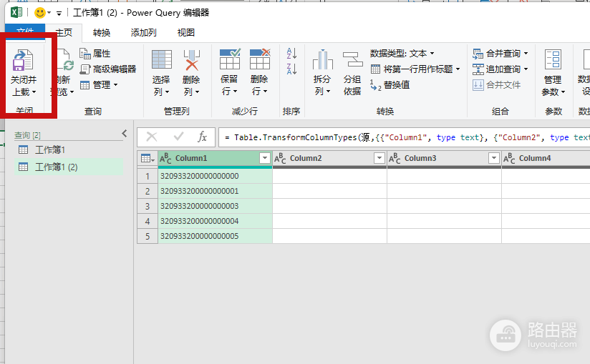Open the 添加列 ribbon tab
The image size is (590, 364).
coord(143,33)
